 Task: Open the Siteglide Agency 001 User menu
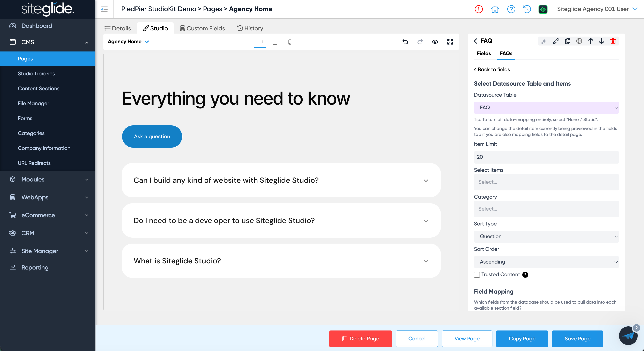pos(597,9)
